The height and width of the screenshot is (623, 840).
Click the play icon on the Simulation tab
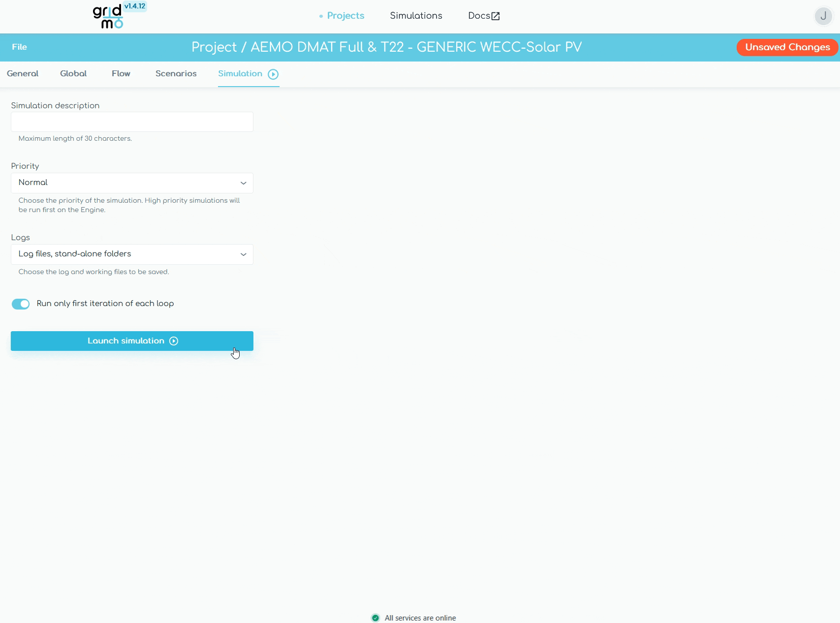(273, 74)
